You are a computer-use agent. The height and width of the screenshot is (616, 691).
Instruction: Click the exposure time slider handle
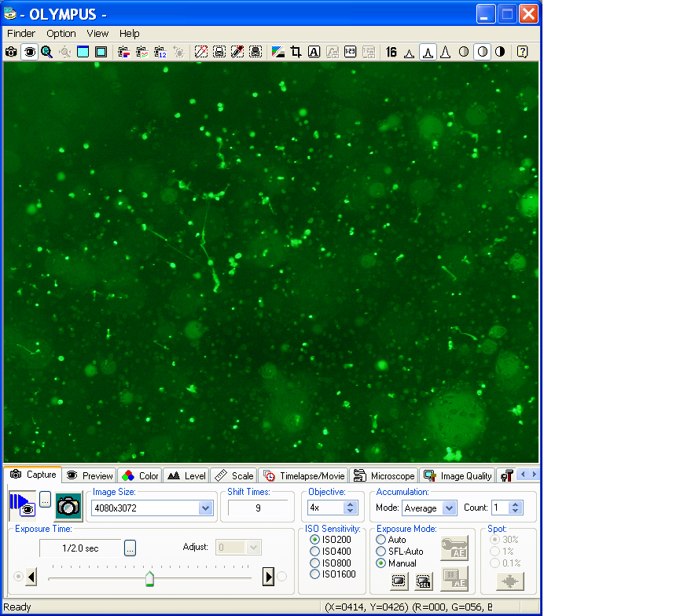149,579
